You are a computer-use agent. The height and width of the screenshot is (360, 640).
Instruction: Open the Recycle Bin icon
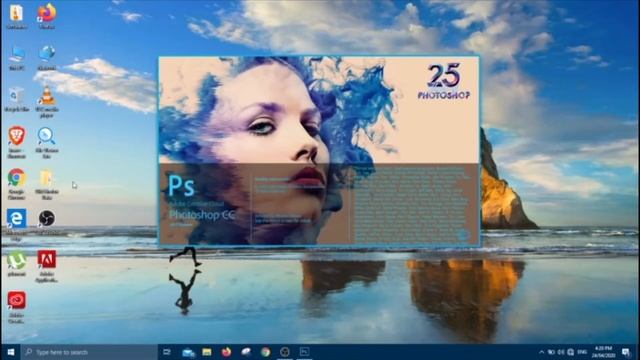(16, 99)
